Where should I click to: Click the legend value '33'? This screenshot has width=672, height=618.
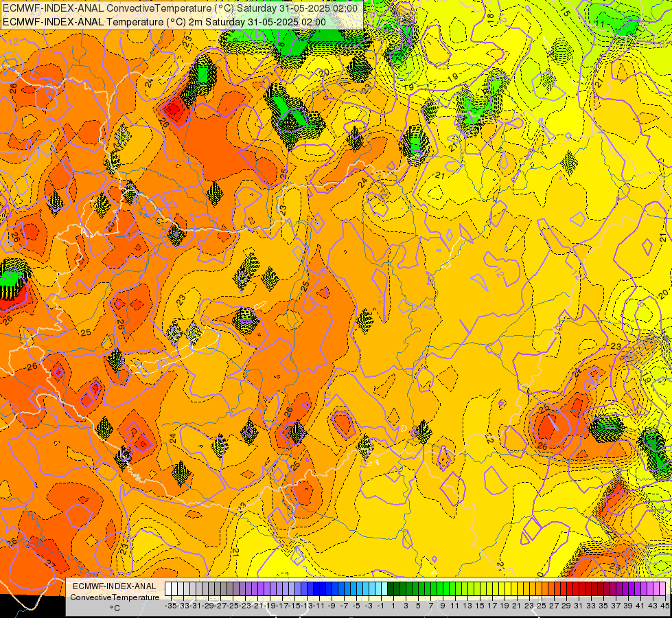(x=591, y=606)
